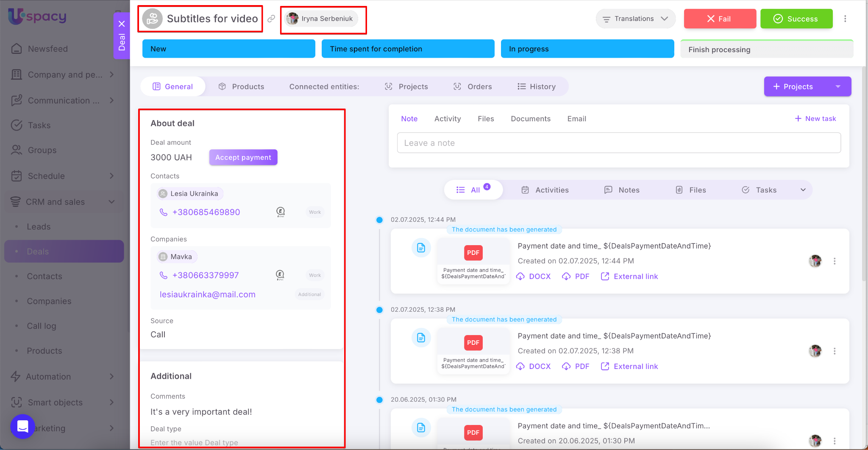Close the Deal panel with the X
This screenshot has height=450, width=868.
click(x=122, y=24)
